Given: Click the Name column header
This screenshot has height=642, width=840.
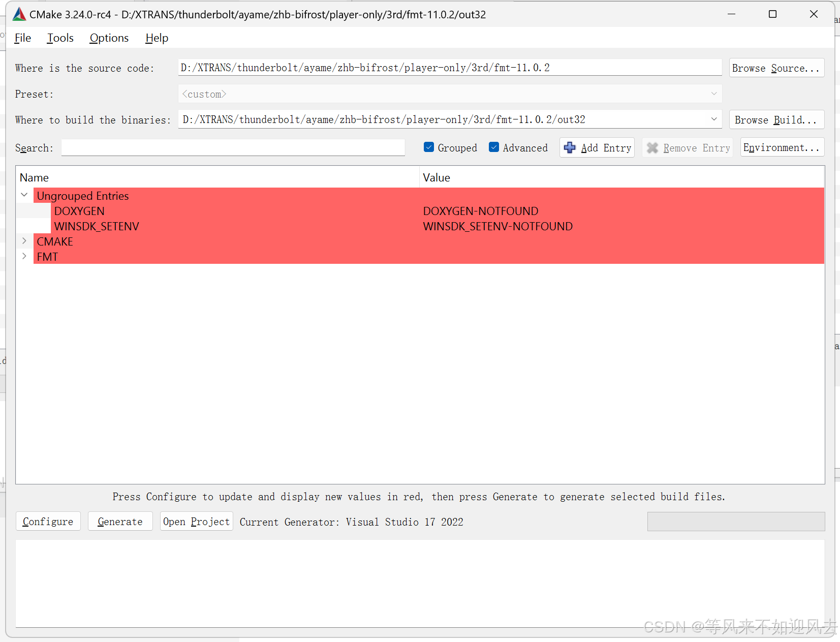Looking at the screenshot, I should (217, 177).
